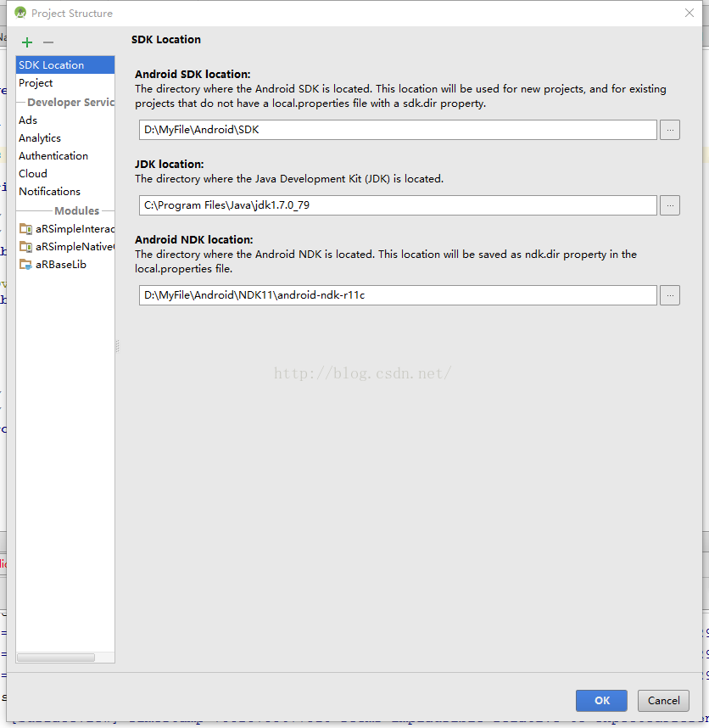Browse for JDK location
The image size is (709, 728).
(x=670, y=205)
